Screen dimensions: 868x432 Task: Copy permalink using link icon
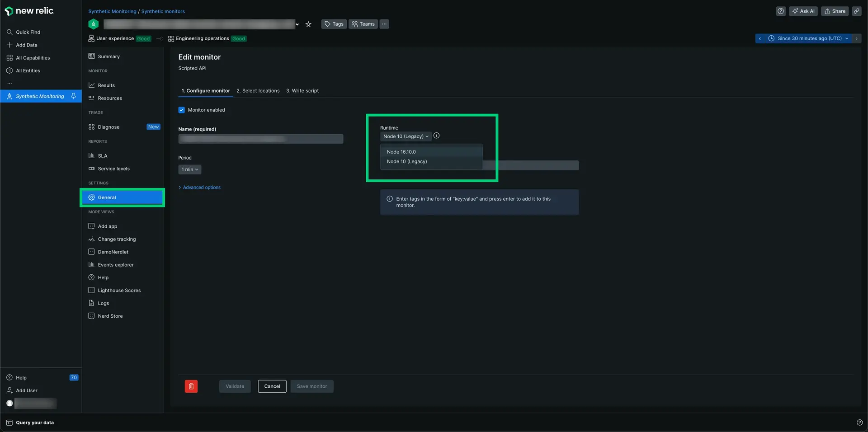click(857, 11)
